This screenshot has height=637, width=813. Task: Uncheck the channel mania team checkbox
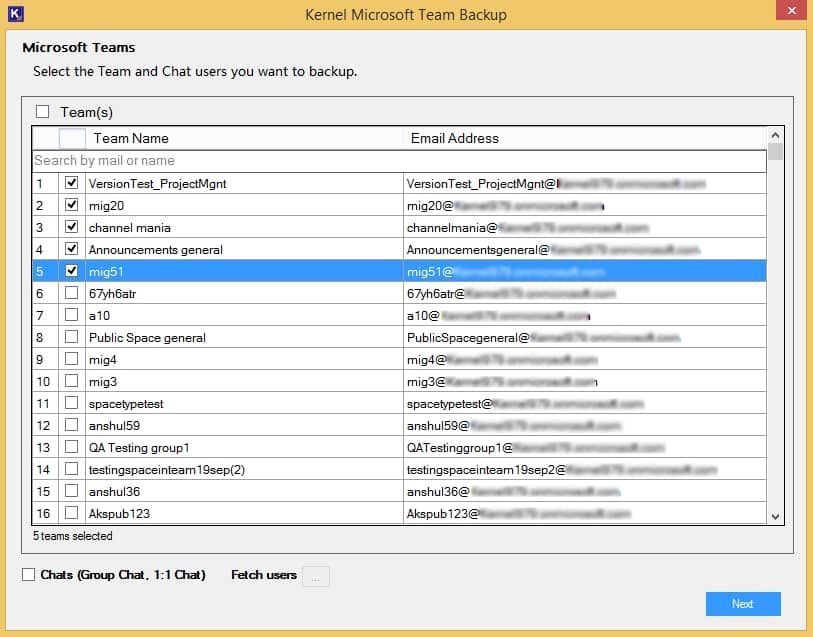coord(72,227)
